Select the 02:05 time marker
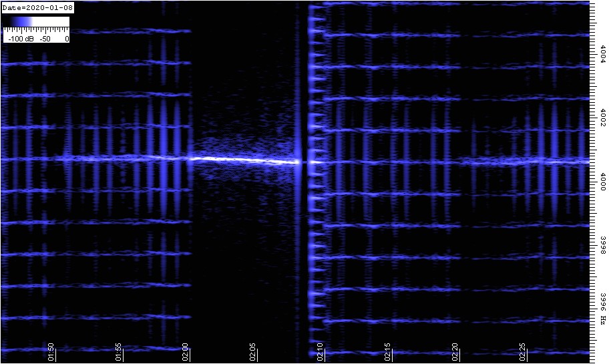This screenshot has height=364, width=609. 253,352
